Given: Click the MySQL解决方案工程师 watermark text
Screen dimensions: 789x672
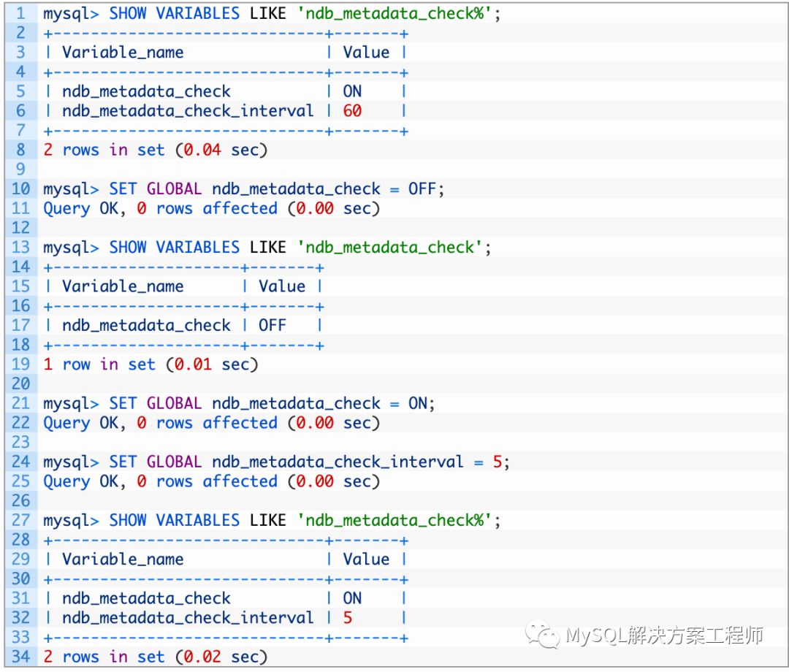Looking at the screenshot, I should point(663,635).
